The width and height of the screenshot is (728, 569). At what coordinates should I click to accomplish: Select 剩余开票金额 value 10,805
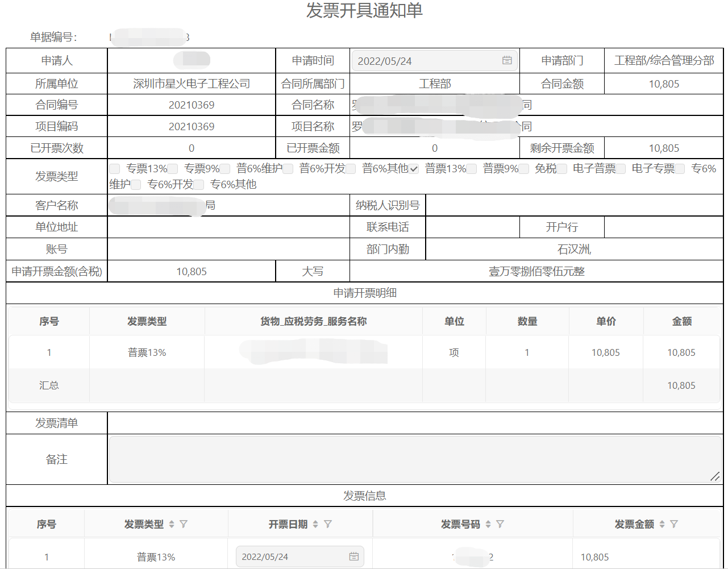tap(664, 148)
